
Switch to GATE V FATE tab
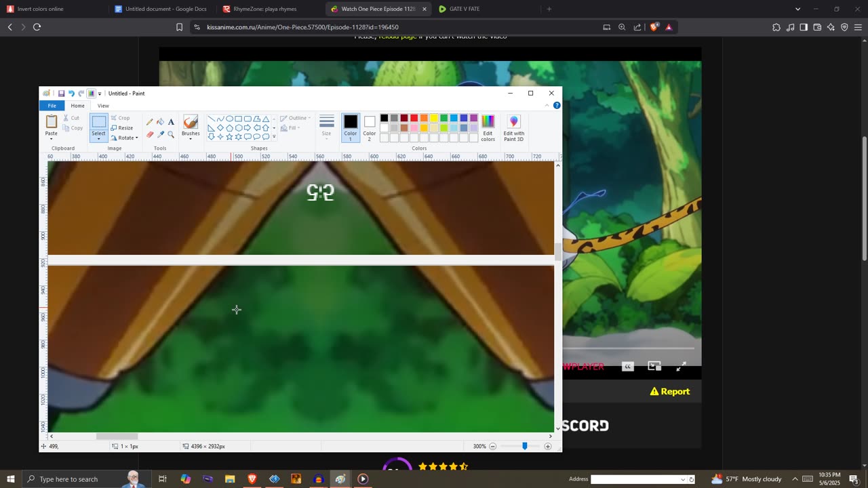[485, 9]
